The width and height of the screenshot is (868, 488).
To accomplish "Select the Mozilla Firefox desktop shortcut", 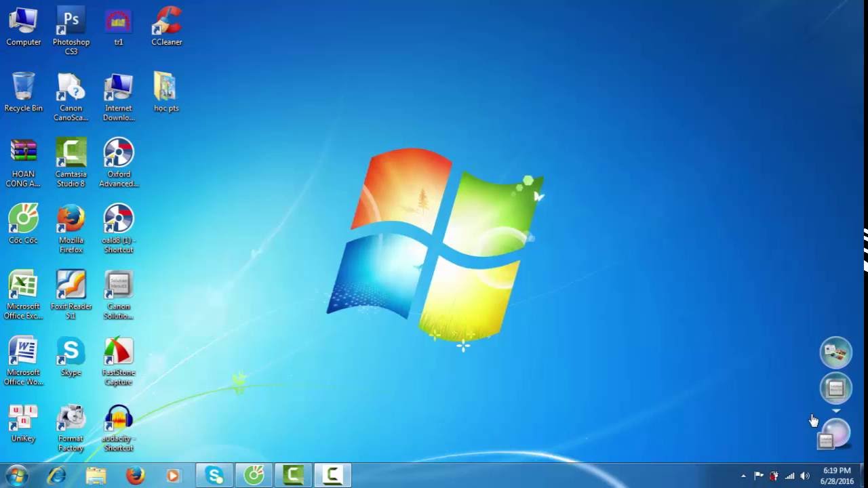I will pyautogui.click(x=71, y=229).
